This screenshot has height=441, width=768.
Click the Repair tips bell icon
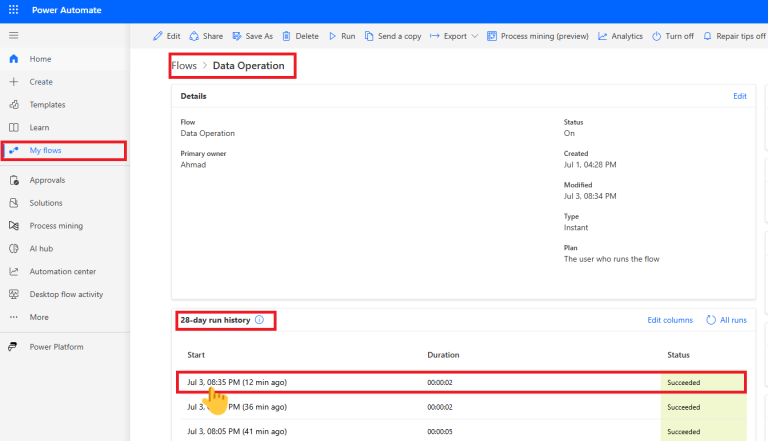point(707,36)
